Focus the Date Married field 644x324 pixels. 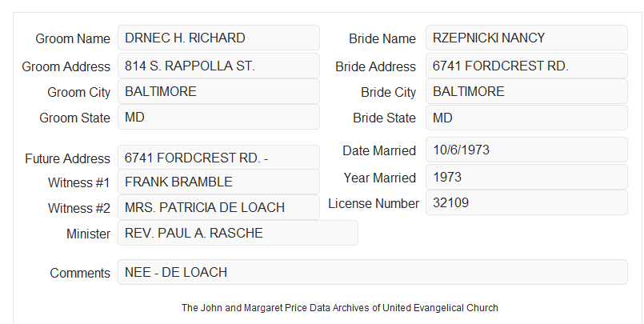pyautogui.click(x=526, y=150)
